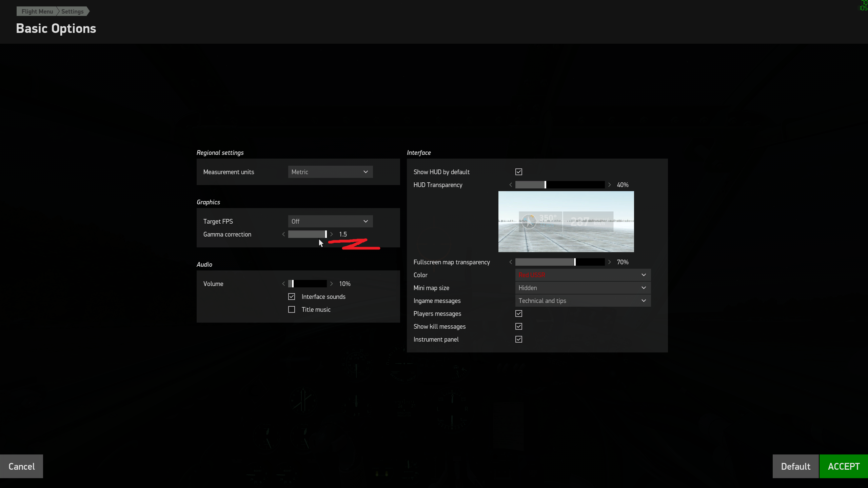
Task: Increase Gamma correction with right arrow
Action: [x=332, y=235]
